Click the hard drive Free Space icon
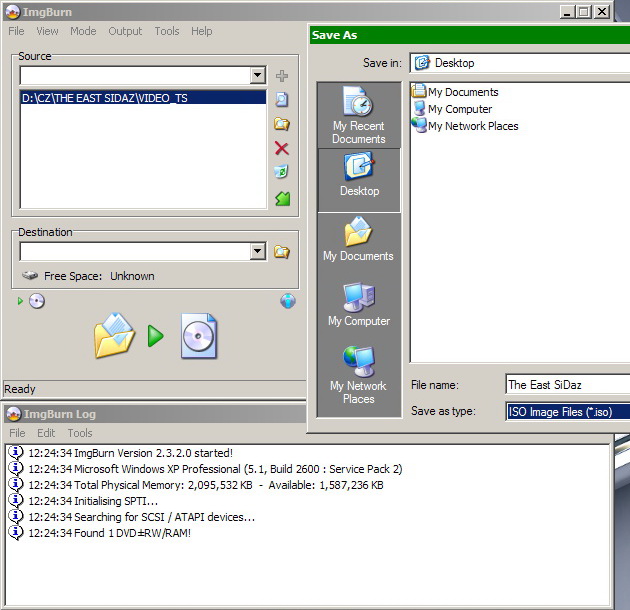 click(30, 276)
